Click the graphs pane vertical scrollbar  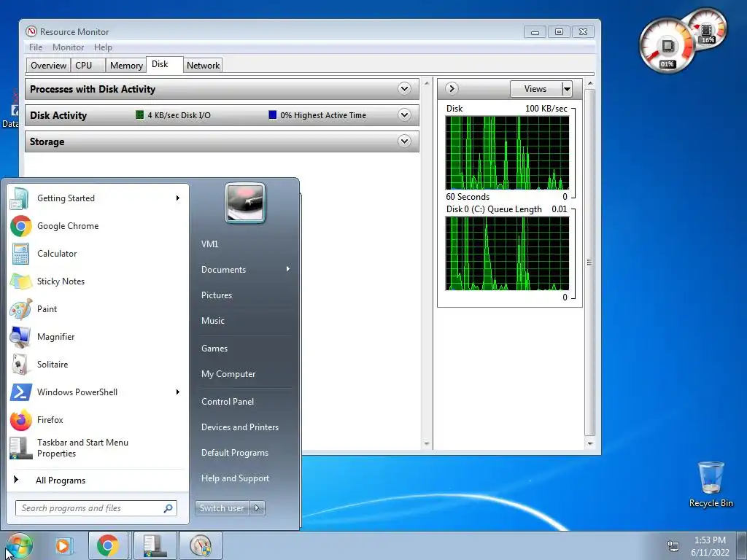[589, 262]
